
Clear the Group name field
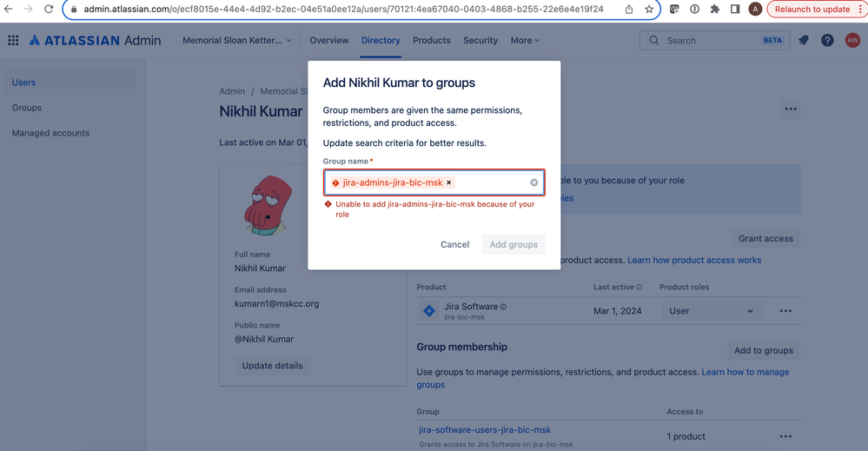click(x=533, y=182)
